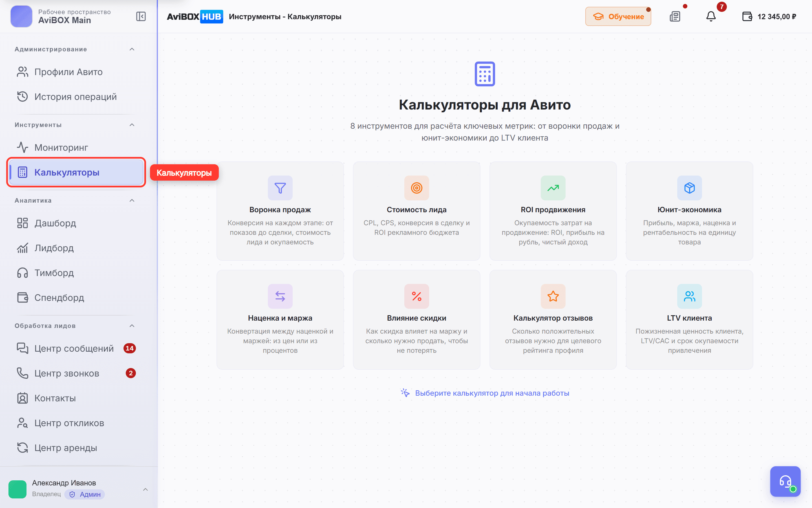
Task: Open Центр аренды in sidebar
Action: coord(76,448)
